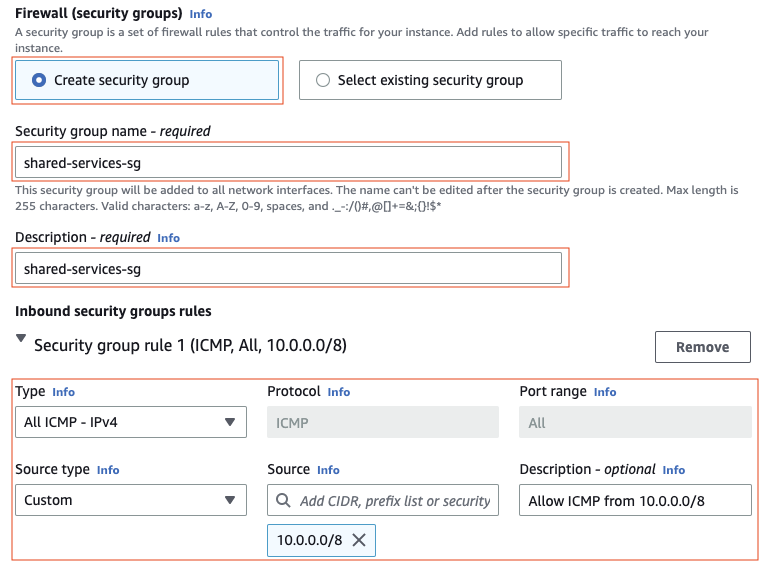767x570 pixels.
Task: Open the Type dropdown showing All ICMP - IPv4
Action: coord(131,422)
